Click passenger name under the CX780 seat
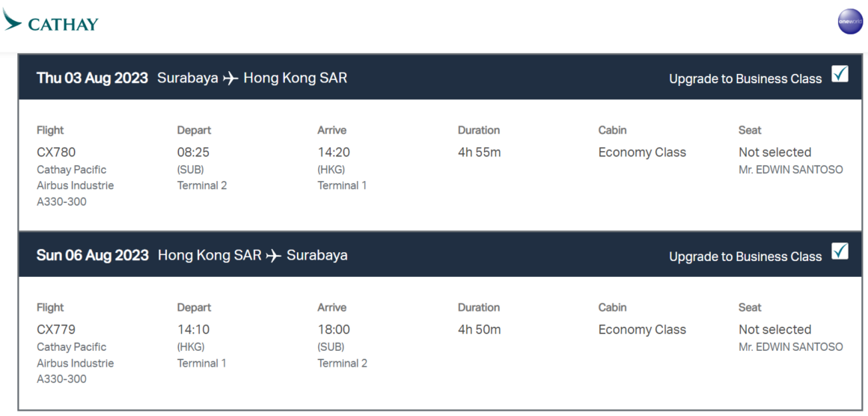Viewport: 868px width, 416px height. point(790,170)
